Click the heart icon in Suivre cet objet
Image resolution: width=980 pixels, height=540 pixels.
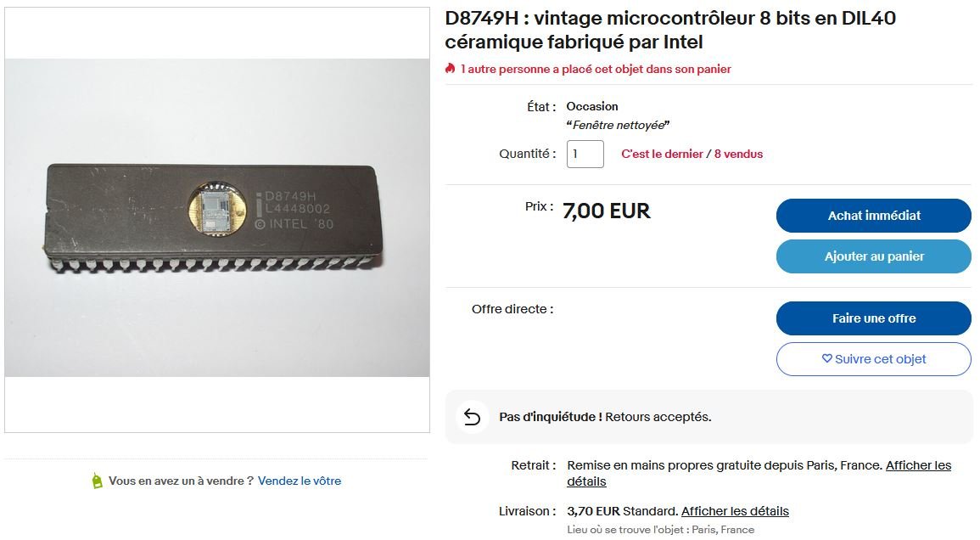point(827,358)
